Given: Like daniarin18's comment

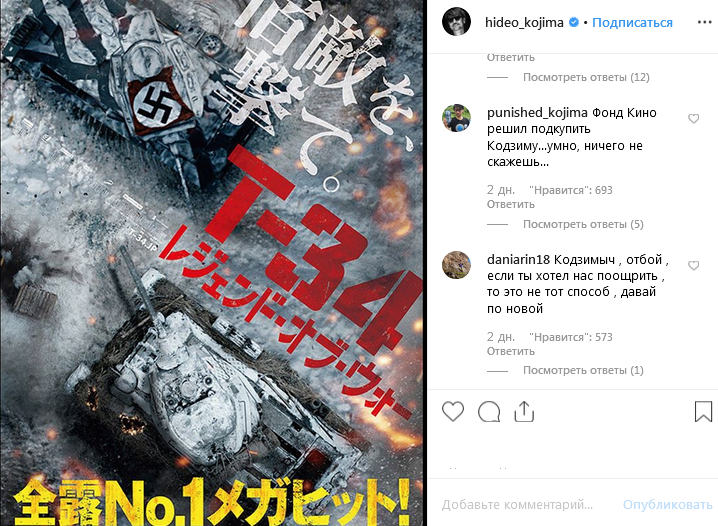Looking at the screenshot, I should [694, 266].
